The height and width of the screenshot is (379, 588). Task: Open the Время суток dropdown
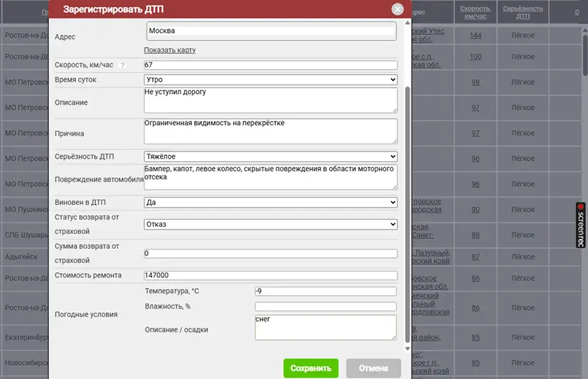pos(270,80)
